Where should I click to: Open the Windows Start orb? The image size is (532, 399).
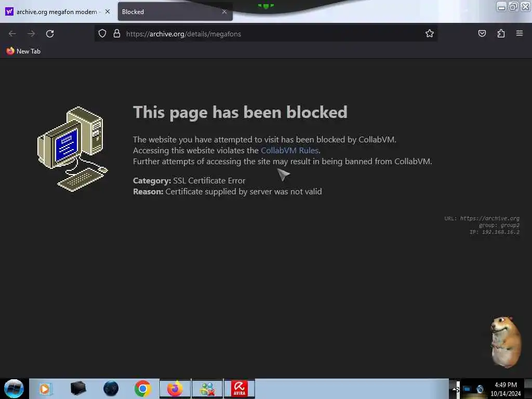[x=14, y=389]
